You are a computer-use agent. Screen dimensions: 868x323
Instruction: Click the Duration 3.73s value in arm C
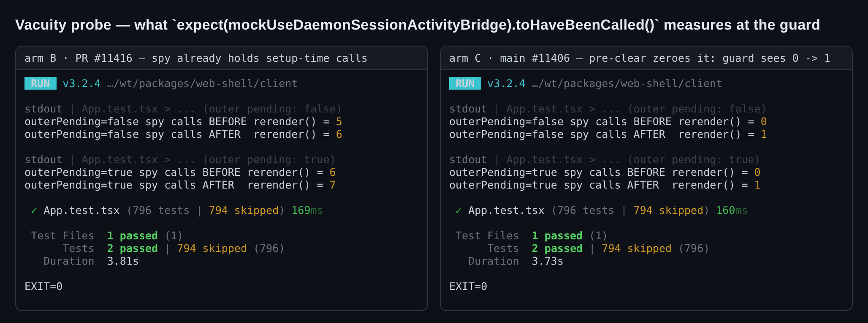(547, 261)
